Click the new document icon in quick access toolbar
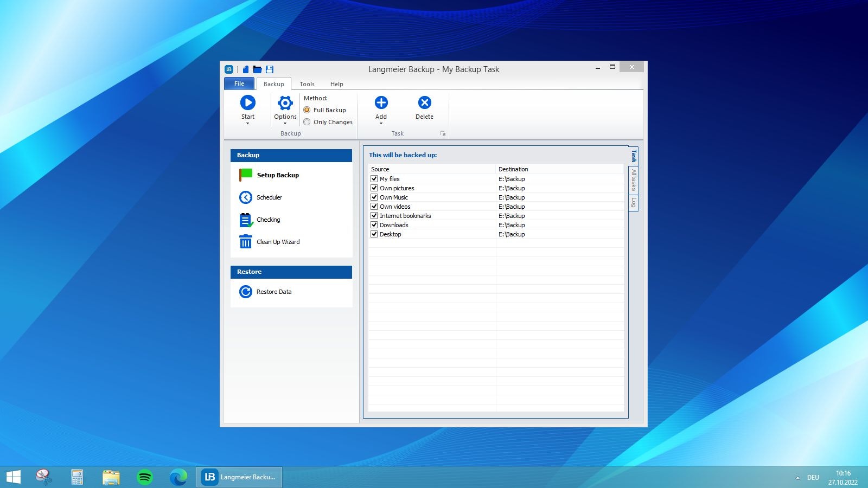 click(246, 69)
